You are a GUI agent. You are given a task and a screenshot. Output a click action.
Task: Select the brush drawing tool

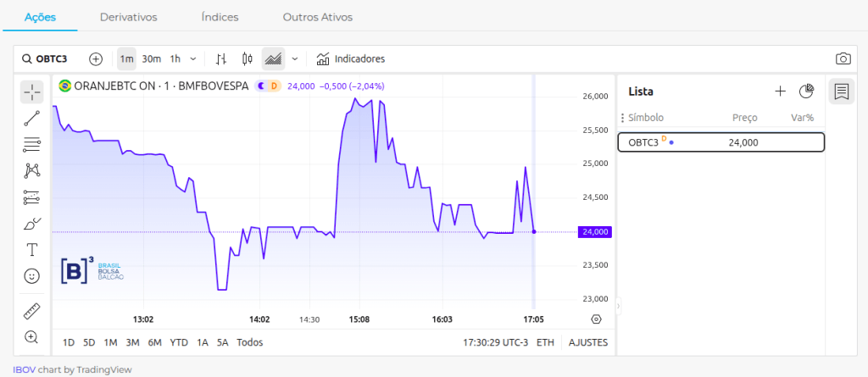tap(31, 224)
